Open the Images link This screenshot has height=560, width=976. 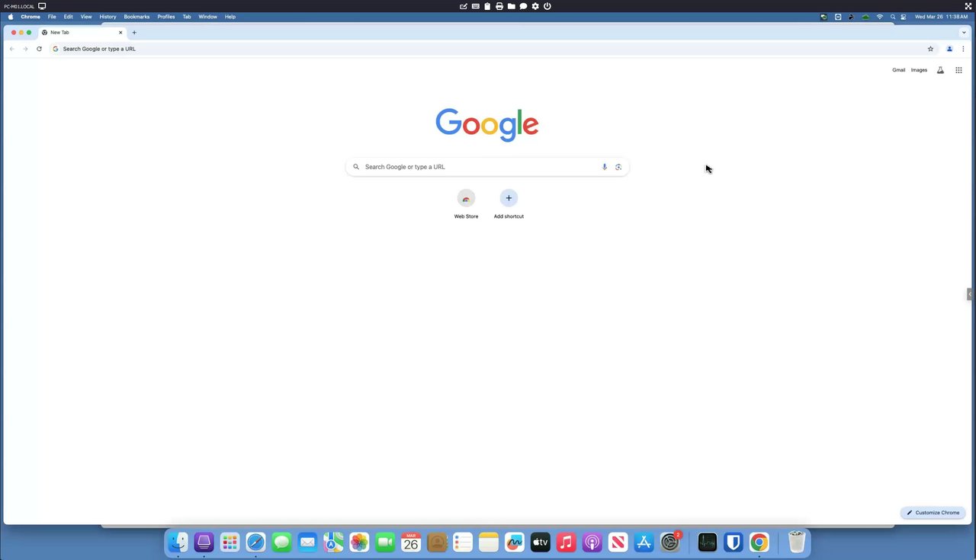coord(919,70)
